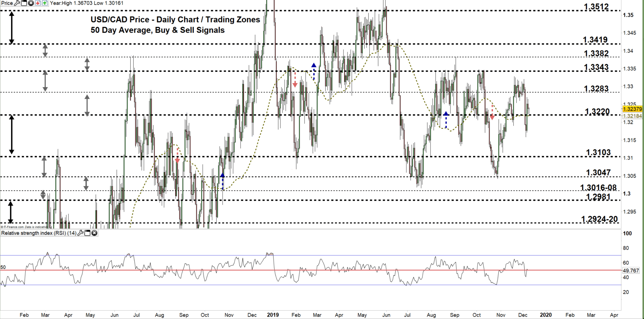The image size is (644, 319).
Task: Click the Price label in header
Action: click(x=7, y=3)
